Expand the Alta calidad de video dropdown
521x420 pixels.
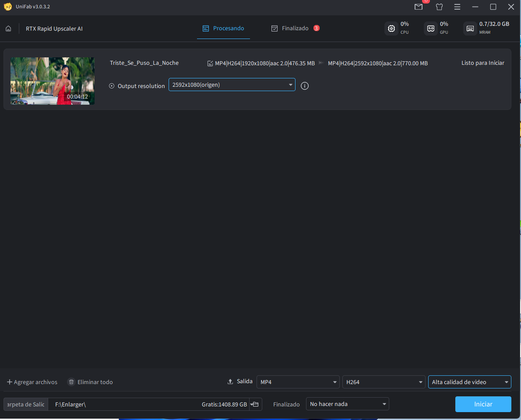click(x=469, y=382)
